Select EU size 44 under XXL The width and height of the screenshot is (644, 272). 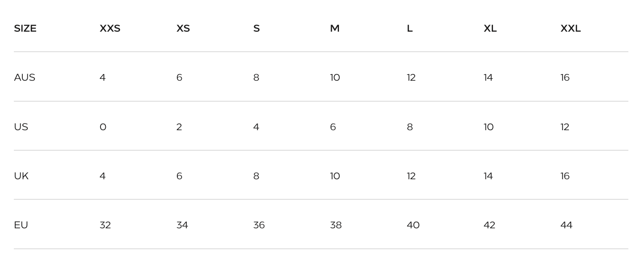coord(566,225)
